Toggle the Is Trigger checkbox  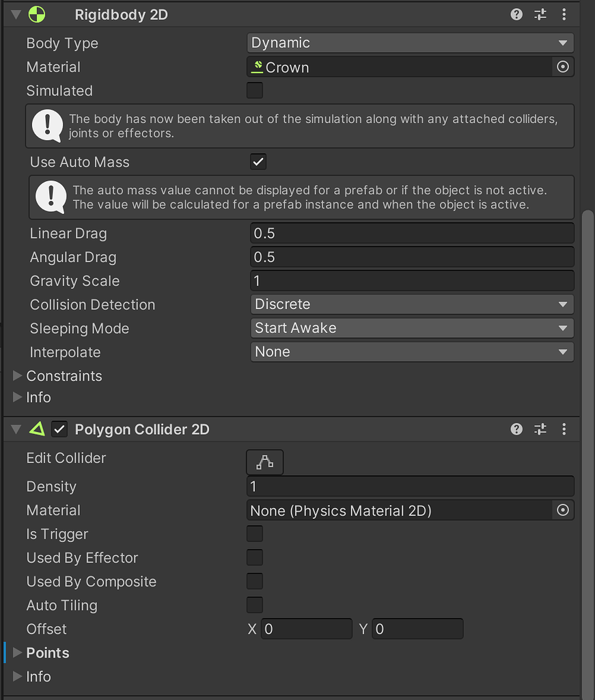click(255, 534)
